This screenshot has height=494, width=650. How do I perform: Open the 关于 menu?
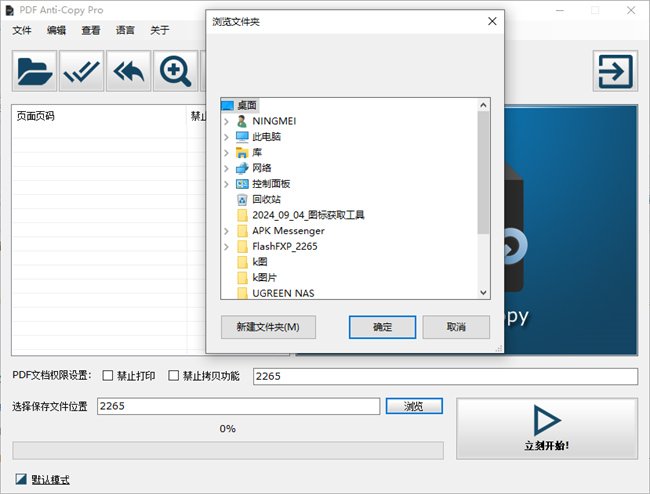click(x=160, y=30)
